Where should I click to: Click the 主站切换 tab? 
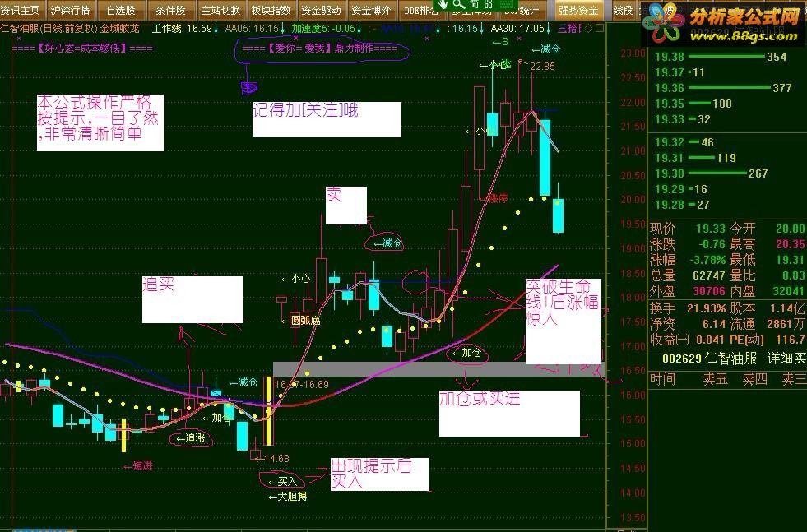(220, 11)
